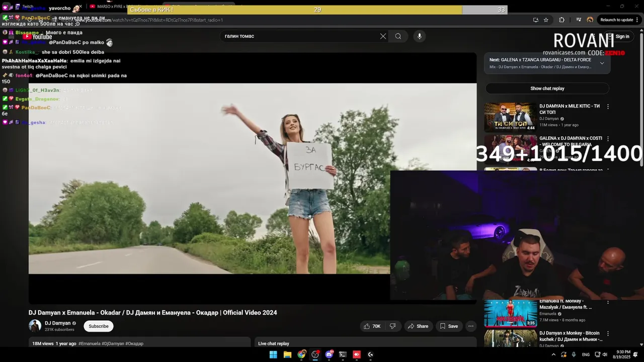Screen dimensions: 644x362
Task: Click Show chat replay
Action: 547,88
